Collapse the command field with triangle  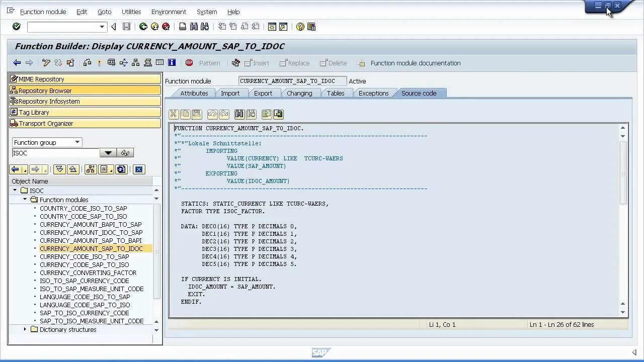click(x=114, y=27)
